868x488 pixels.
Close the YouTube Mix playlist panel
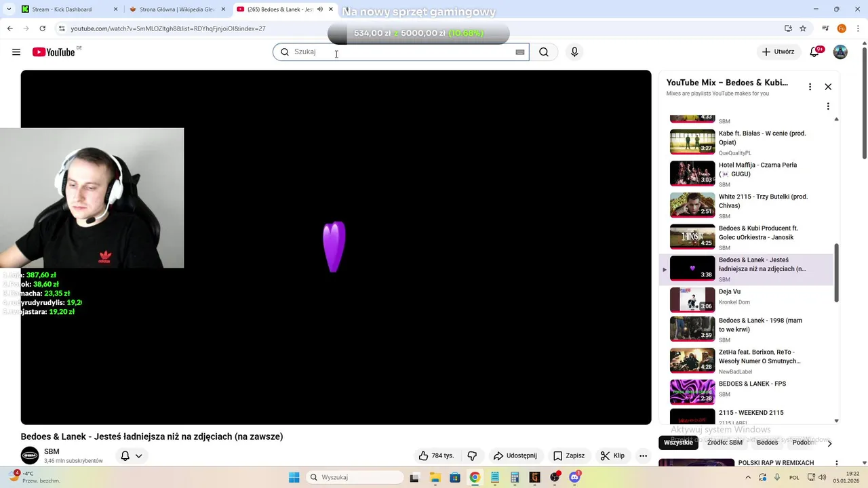(x=828, y=87)
